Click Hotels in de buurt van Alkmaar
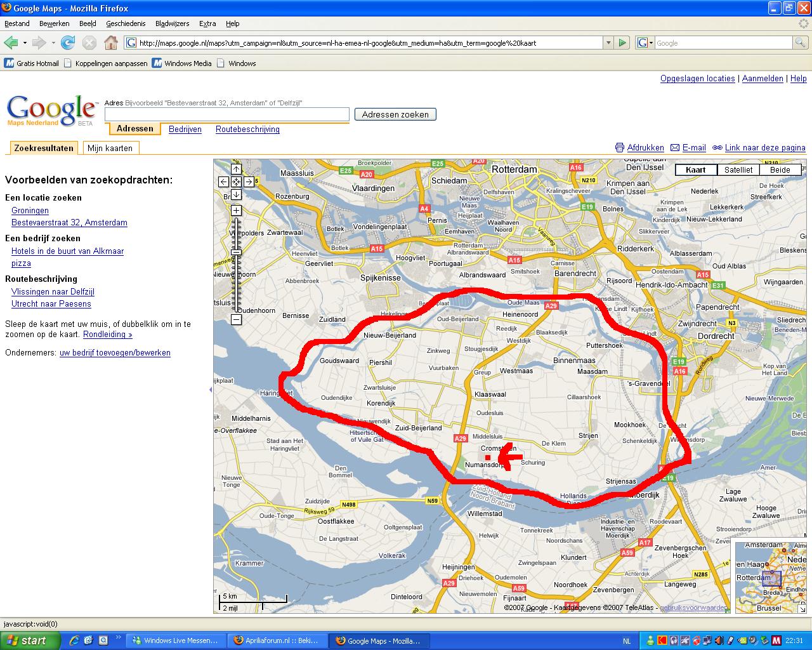The image size is (812, 650). point(67,251)
